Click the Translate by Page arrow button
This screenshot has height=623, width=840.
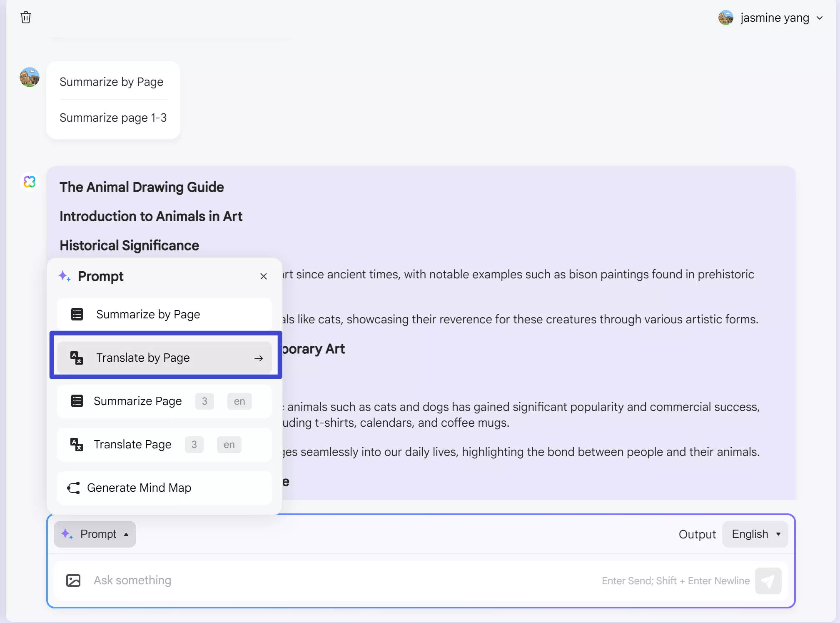point(259,358)
